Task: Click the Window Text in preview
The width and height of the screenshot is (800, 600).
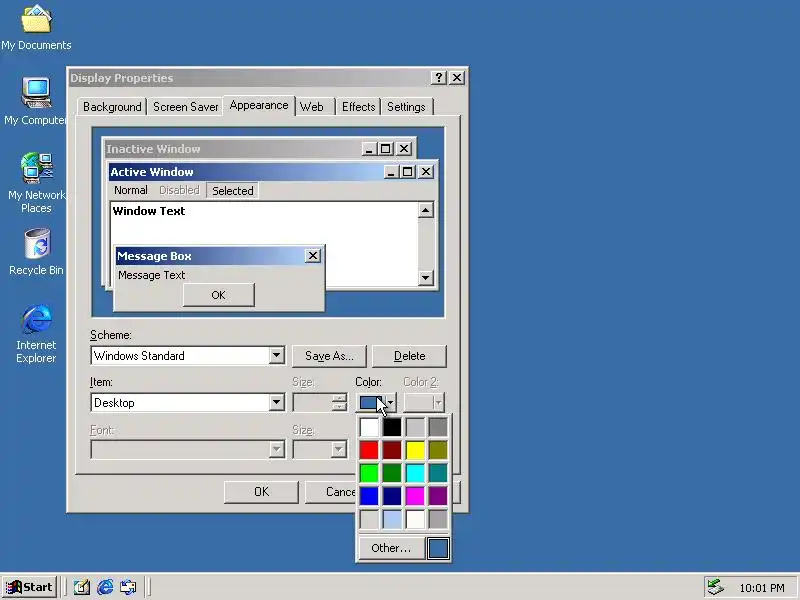Action: pyautogui.click(x=149, y=211)
